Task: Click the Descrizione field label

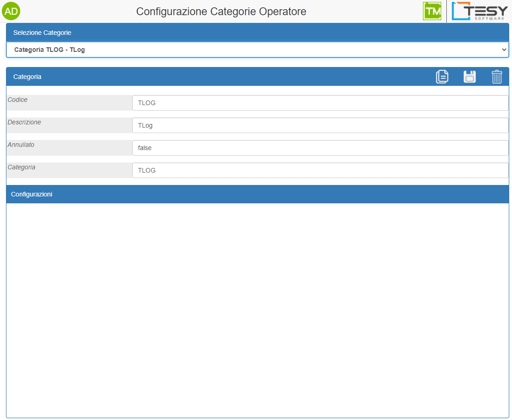Action: (x=24, y=122)
